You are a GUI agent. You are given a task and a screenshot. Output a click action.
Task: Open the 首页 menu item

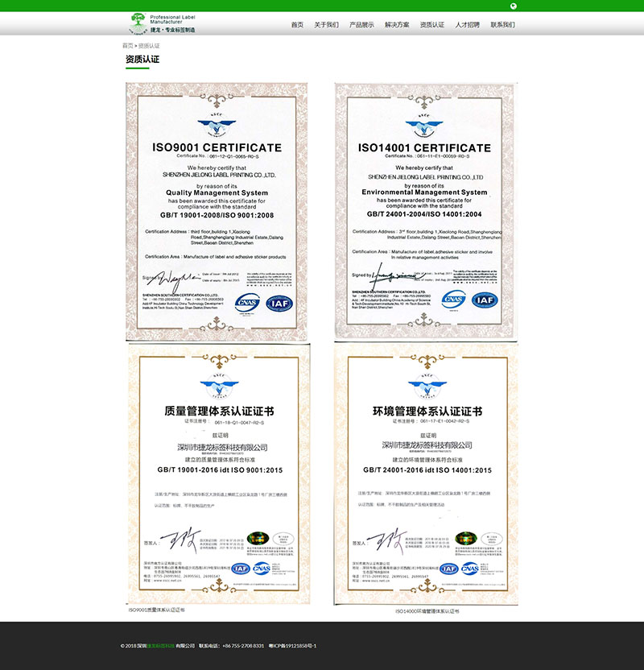click(297, 25)
